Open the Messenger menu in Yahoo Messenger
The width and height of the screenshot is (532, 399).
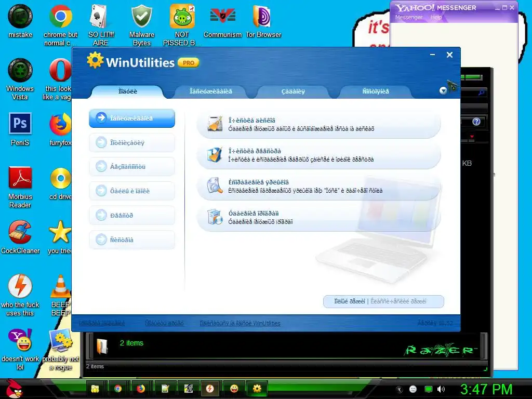[408, 17]
